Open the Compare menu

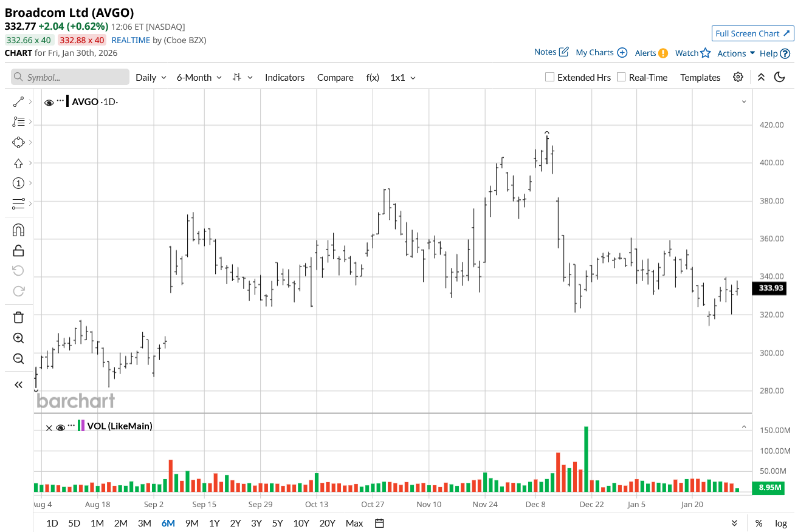pos(335,77)
